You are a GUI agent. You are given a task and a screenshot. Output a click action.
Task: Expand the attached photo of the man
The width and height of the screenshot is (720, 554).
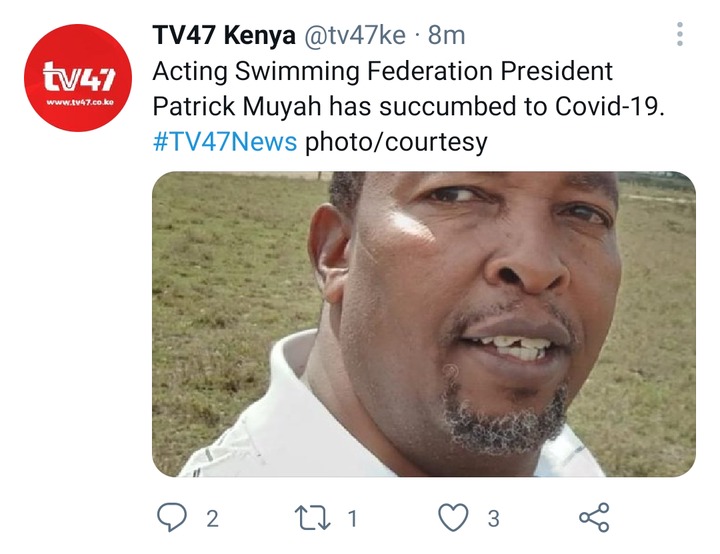pos(424,324)
